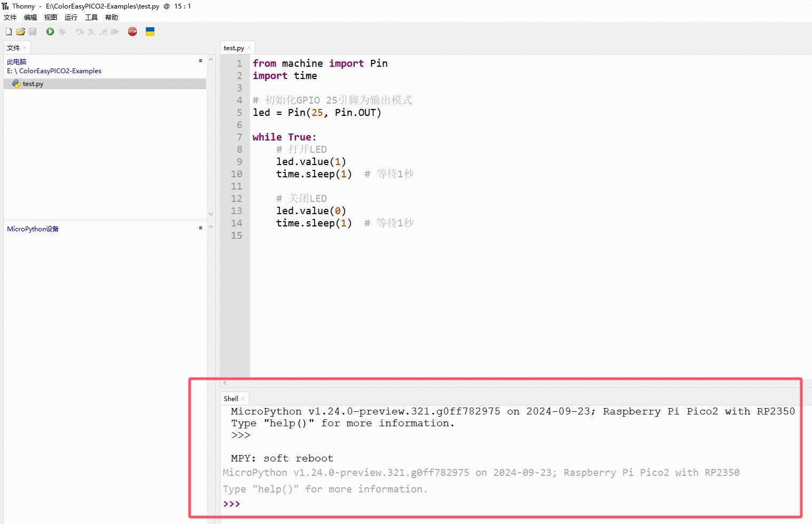Open the 工具 menu

[x=91, y=18]
